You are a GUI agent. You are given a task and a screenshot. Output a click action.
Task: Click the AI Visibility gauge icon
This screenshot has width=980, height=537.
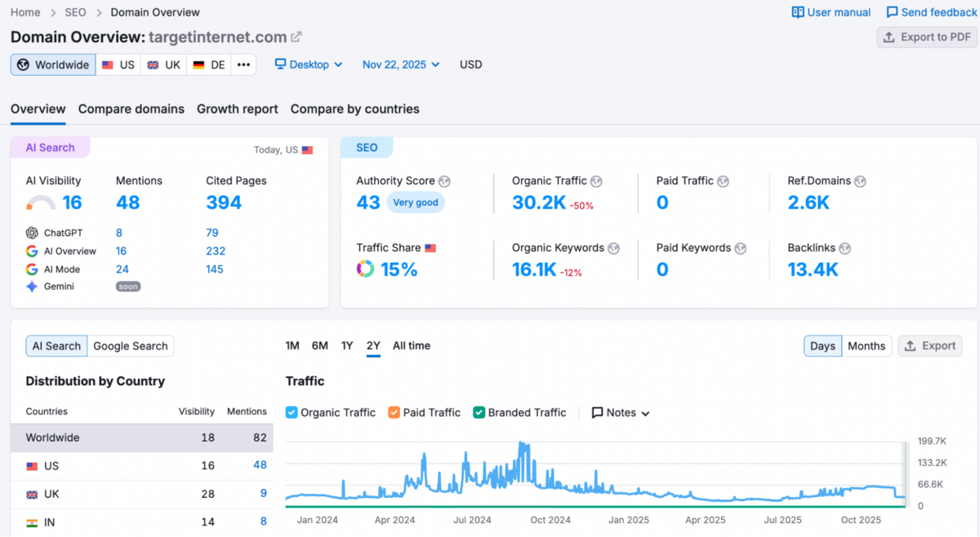click(42, 203)
